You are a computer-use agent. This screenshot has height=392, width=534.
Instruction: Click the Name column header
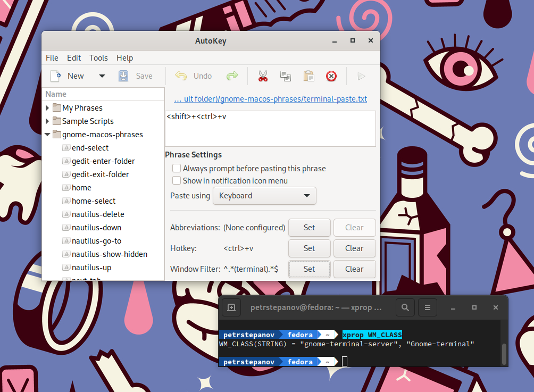coord(103,94)
